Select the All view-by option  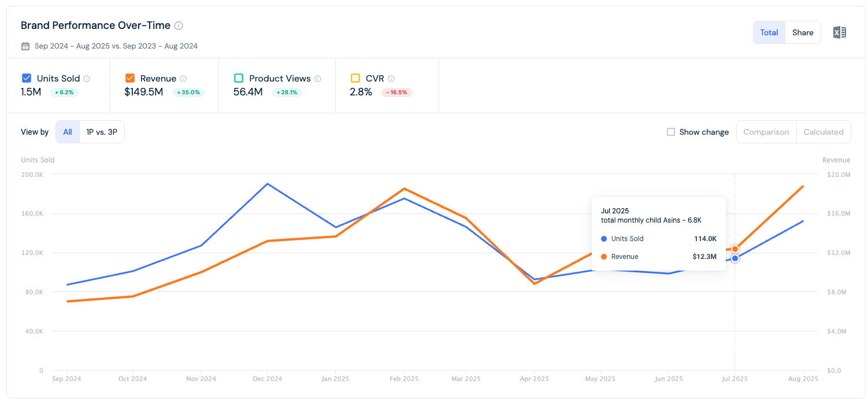(68, 132)
